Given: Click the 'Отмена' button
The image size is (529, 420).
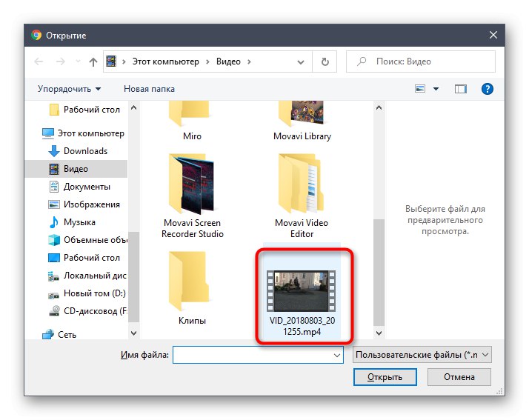Looking at the screenshot, I should 459,377.
